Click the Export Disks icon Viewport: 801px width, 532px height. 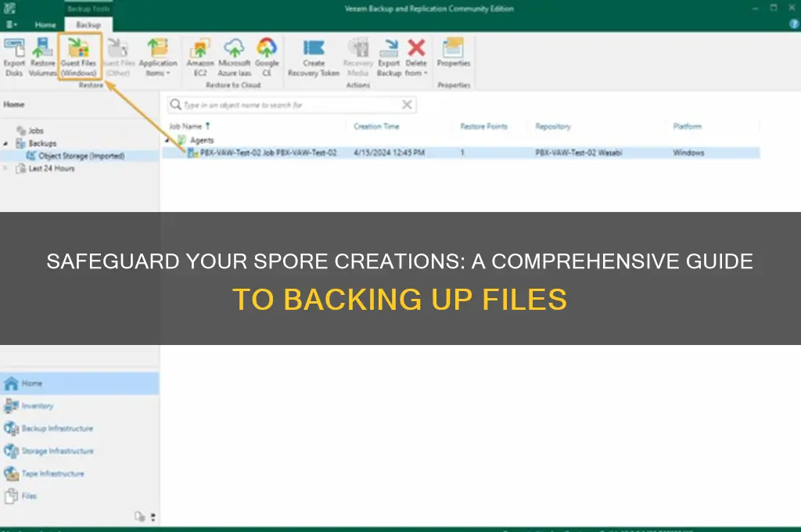point(13,55)
